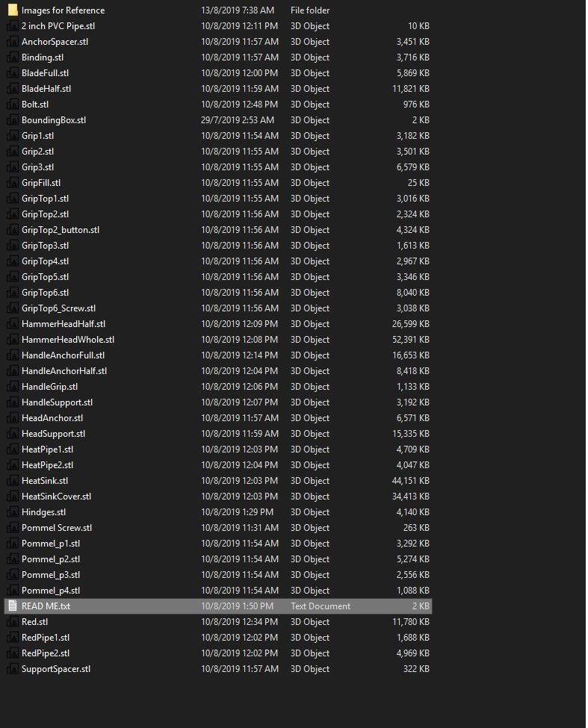Click the GripFill.stl file name
588x728 pixels.
pos(41,183)
